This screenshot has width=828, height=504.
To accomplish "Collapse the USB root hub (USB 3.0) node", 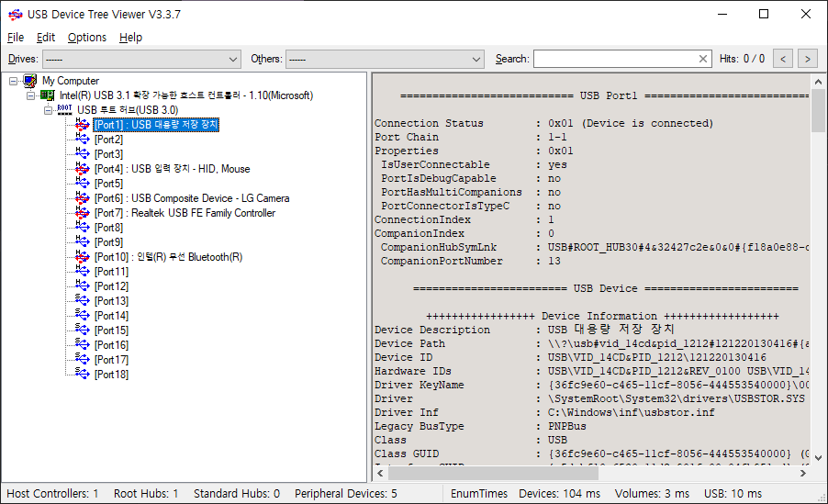I will pyautogui.click(x=48, y=110).
